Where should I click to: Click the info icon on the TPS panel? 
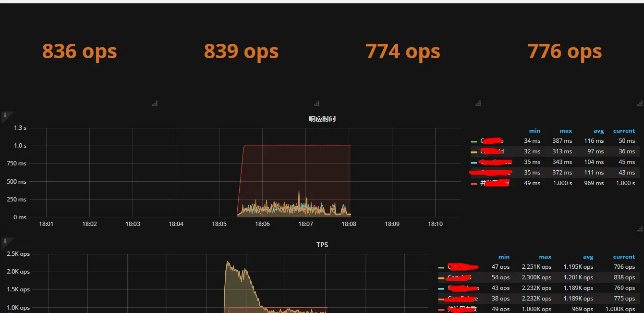5,240
